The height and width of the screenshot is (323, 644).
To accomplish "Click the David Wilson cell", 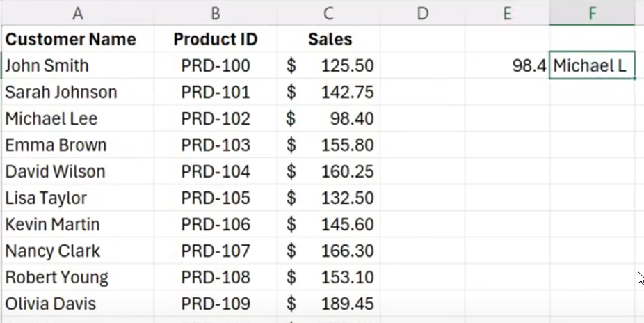I will tap(56, 172).
